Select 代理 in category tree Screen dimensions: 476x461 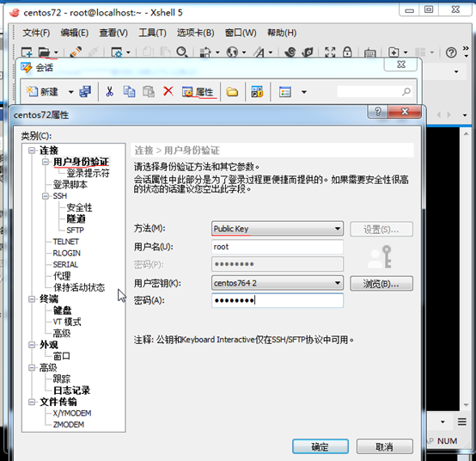point(62,276)
